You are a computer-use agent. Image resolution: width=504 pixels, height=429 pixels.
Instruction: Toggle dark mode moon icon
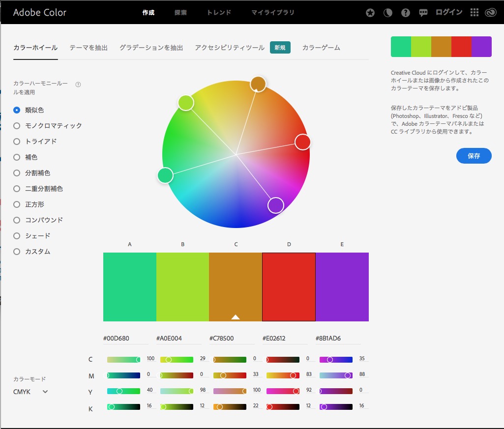(x=388, y=13)
